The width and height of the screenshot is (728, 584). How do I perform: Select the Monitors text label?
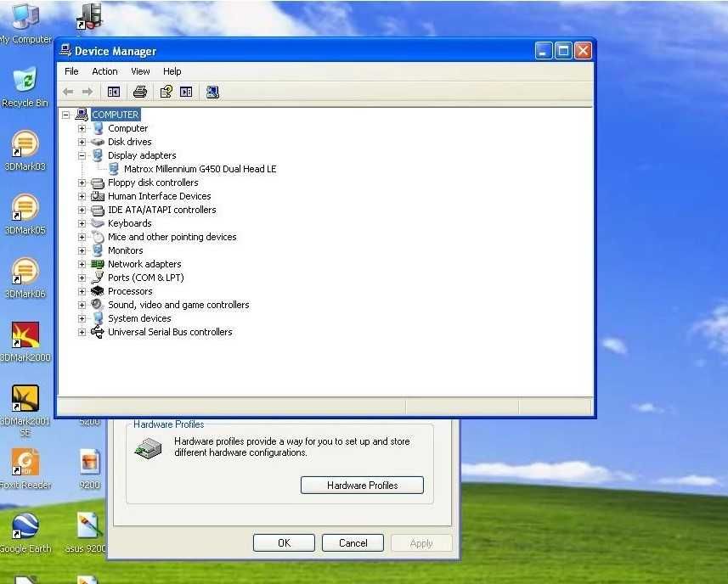click(126, 250)
